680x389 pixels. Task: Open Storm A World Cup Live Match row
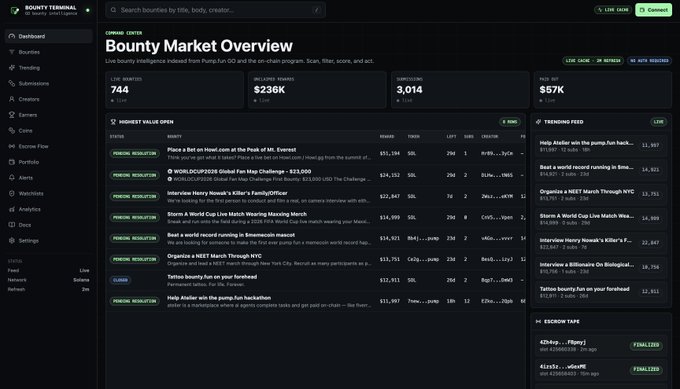click(x=316, y=217)
